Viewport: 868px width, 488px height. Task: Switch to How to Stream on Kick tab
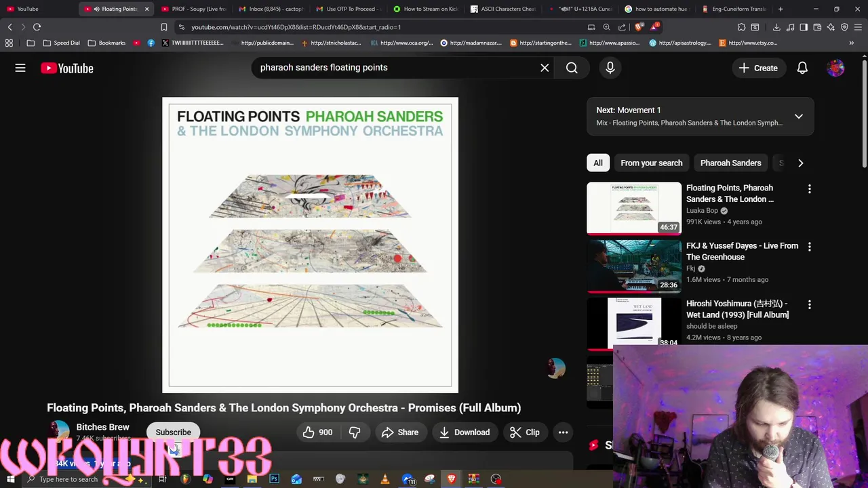tap(426, 9)
